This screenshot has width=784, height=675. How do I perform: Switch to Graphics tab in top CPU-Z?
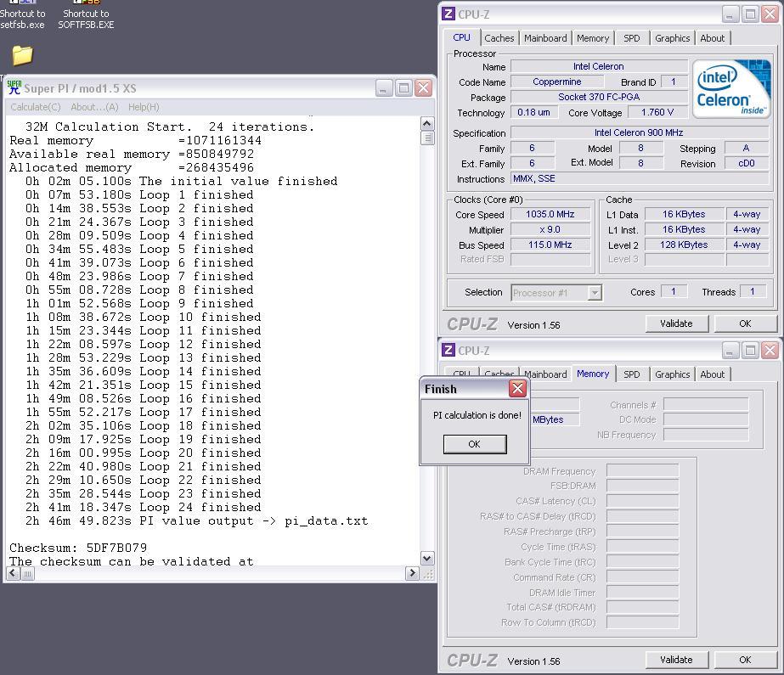[x=672, y=38]
